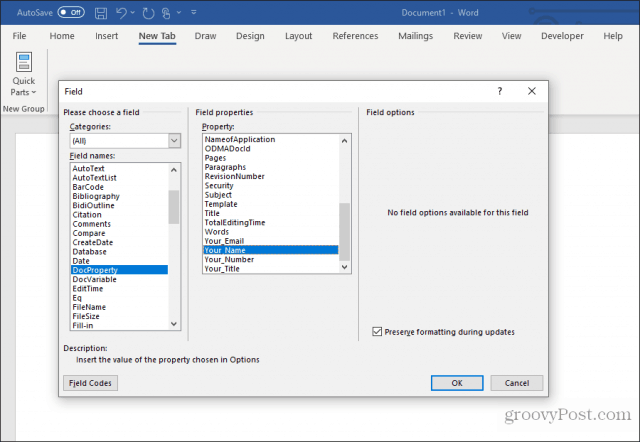Image resolution: width=640 pixels, height=442 pixels.
Task: Close the Field dialog with X
Action: [x=531, y=91]
